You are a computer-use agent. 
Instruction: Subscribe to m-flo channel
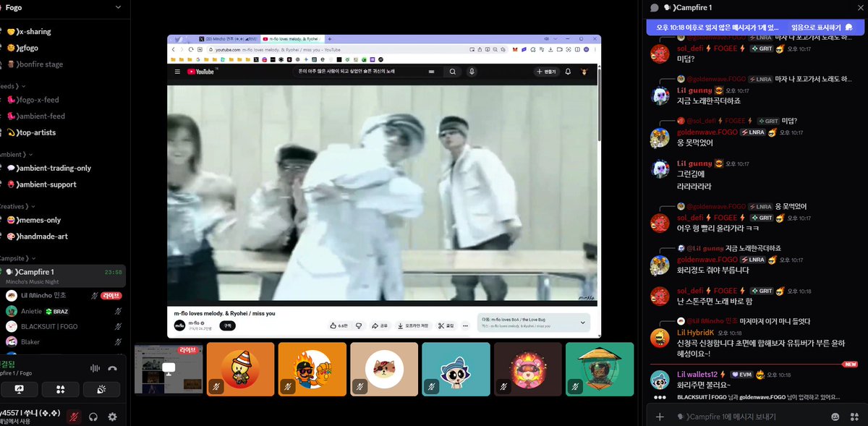click(x=228, y=325)
